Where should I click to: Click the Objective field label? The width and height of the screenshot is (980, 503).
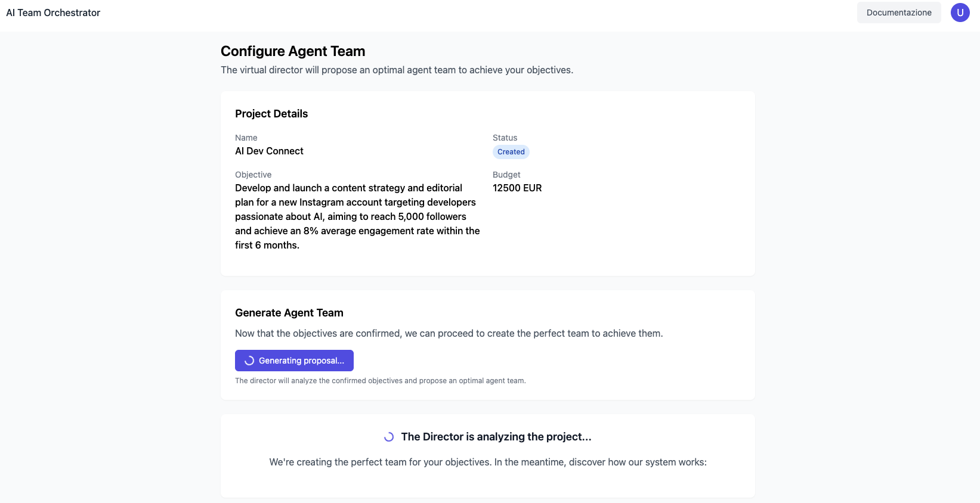253,175
